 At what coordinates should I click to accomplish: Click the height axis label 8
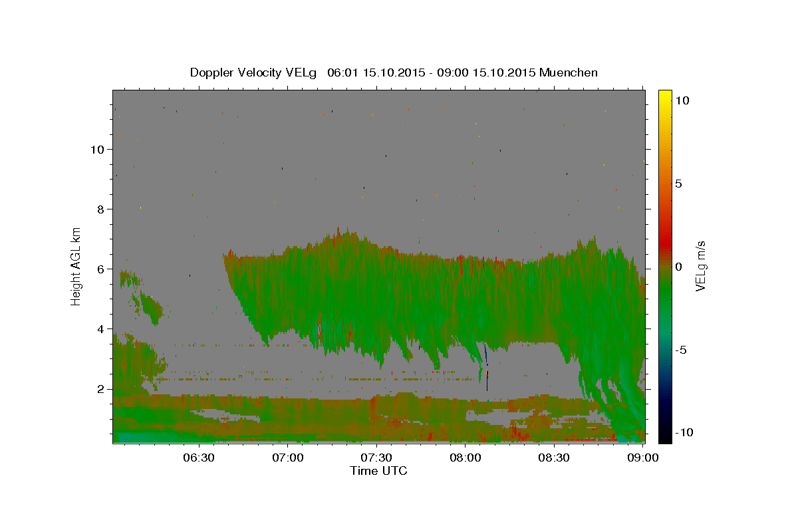100,209
